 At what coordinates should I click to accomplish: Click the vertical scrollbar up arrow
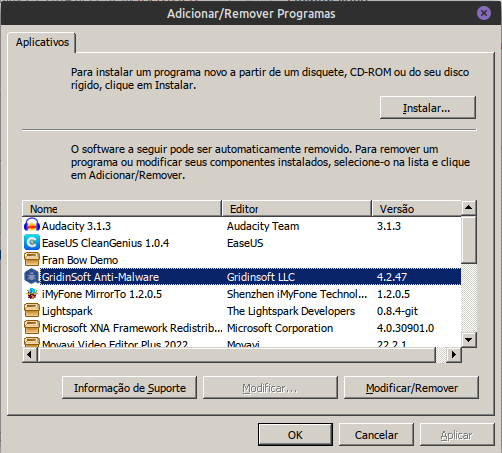point(469,208)
